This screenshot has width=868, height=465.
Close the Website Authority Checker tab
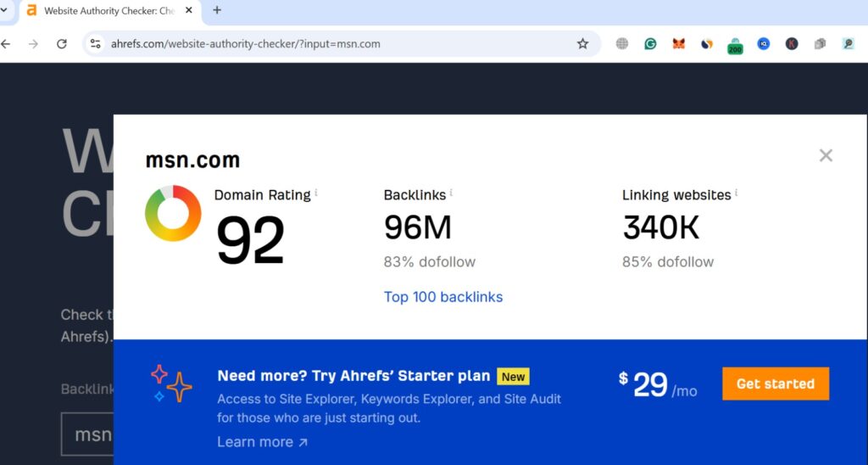(x=189, y=10)
